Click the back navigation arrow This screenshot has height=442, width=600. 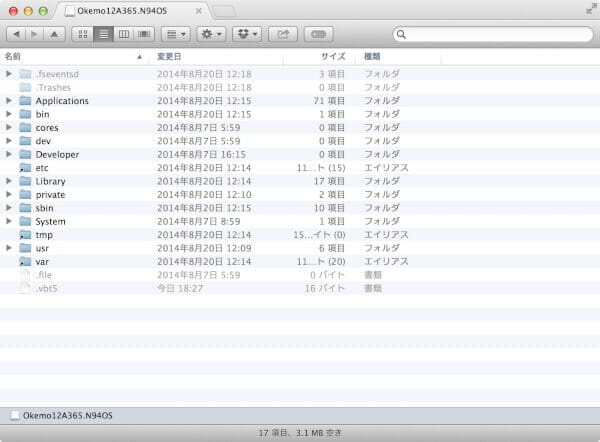pos(16,34)
